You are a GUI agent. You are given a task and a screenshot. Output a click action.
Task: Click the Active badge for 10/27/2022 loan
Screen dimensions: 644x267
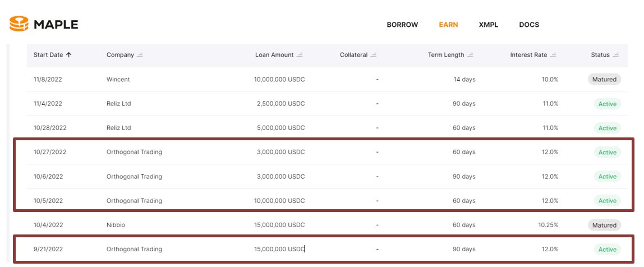tap(608, 153)
